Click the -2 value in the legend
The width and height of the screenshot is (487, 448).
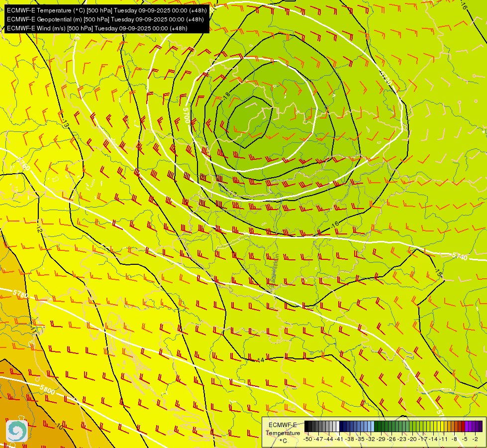[x=475, y=439]
